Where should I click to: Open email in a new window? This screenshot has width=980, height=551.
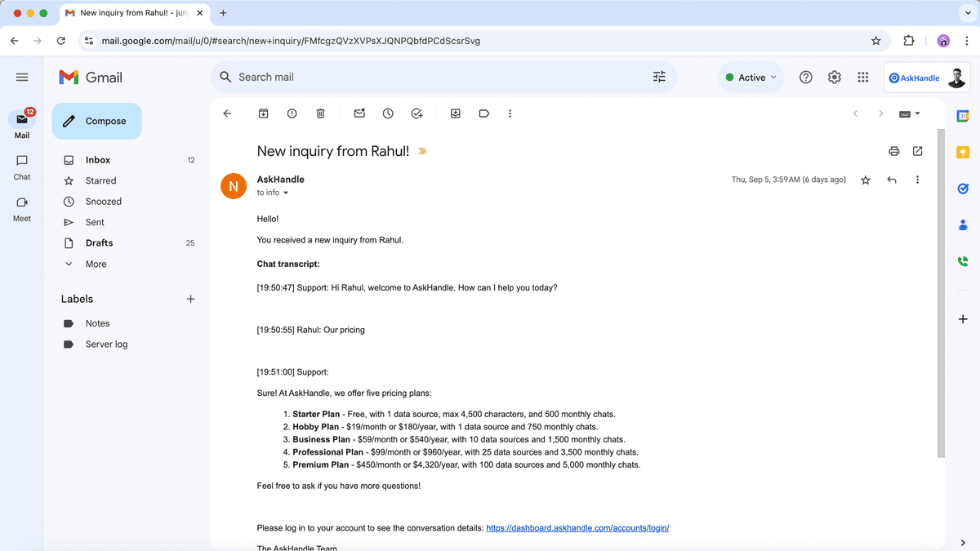[x=918, y=151]
